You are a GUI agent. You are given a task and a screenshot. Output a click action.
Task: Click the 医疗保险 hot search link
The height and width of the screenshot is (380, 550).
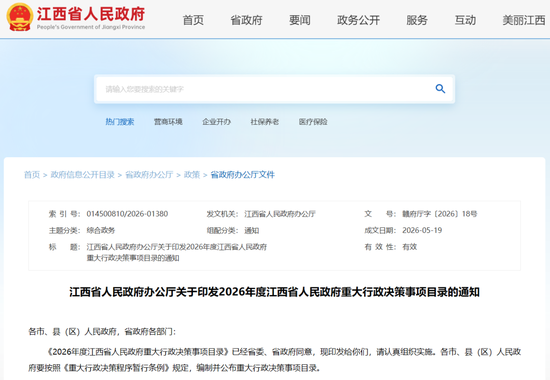[313, 122]
